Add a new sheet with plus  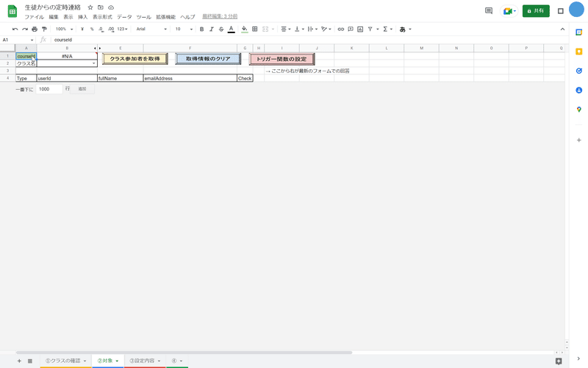coord(19,361)
